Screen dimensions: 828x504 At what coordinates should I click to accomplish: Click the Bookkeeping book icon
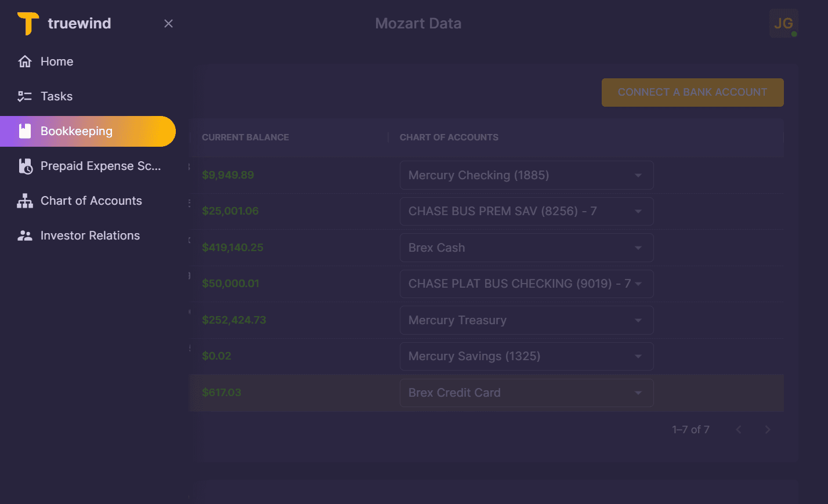(x=24, y=131)
